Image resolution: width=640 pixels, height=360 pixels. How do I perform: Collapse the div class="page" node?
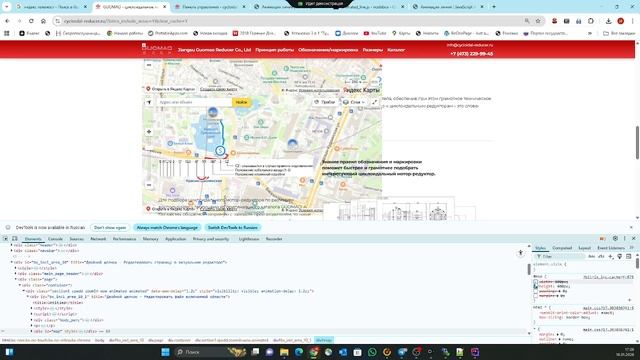pyautogui.click(x=16, y=280)
